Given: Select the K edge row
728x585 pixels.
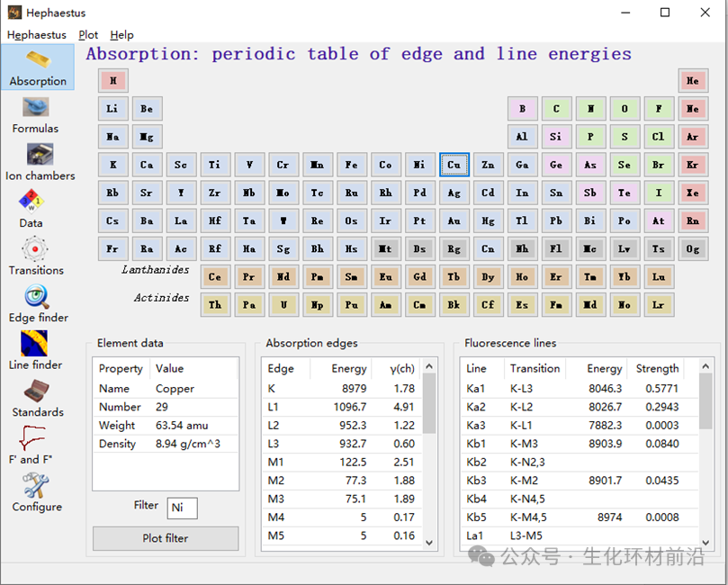Looking at the screenshot, I should [342, 389].
